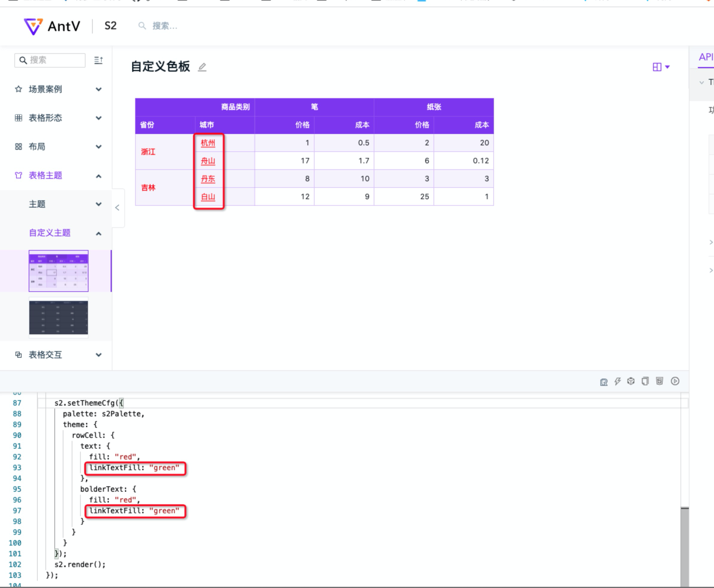Image resolution: width=714 pixels, height=588 pixels.
Task: Open demo in StackBlitz lightning icon
Action: click(x=617, y=381)
